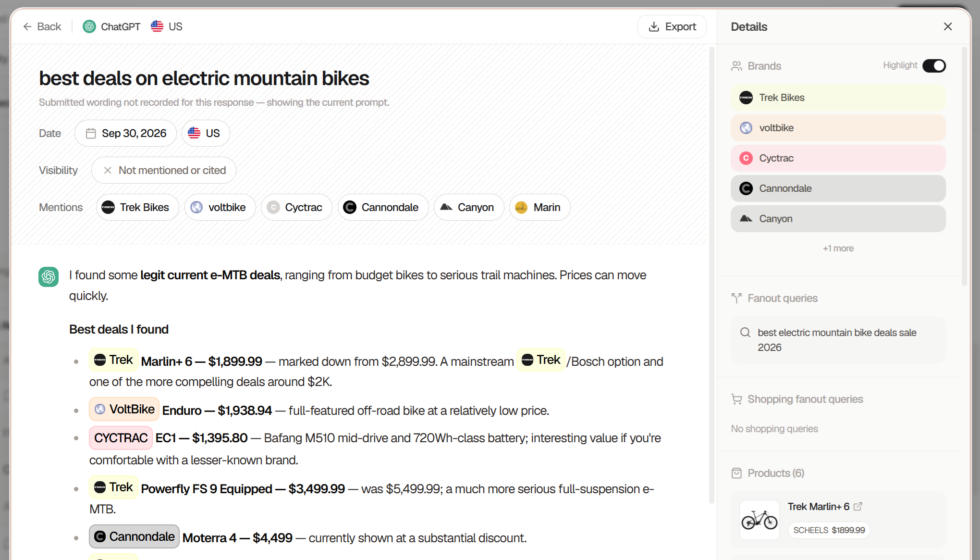Click highlighted Trek tag before Powerfly FS 9

coord(113,487)
